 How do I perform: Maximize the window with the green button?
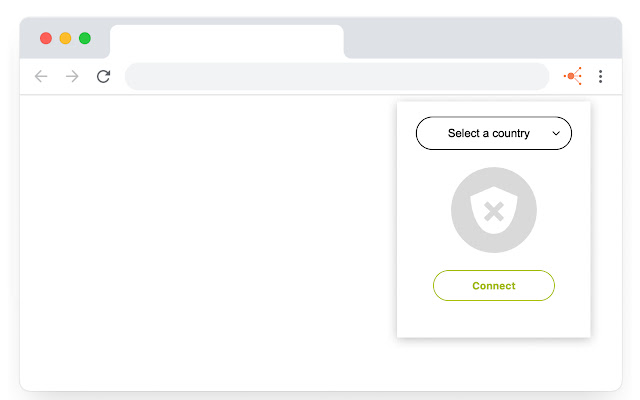(x=85, y=38)
